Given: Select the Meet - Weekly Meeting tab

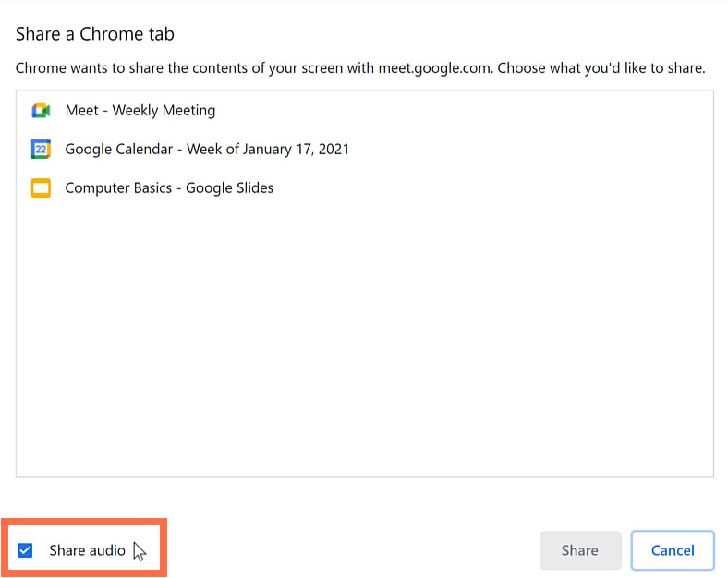Looking at the screenshot, I should pyautogui.click(x=140, y=111).
